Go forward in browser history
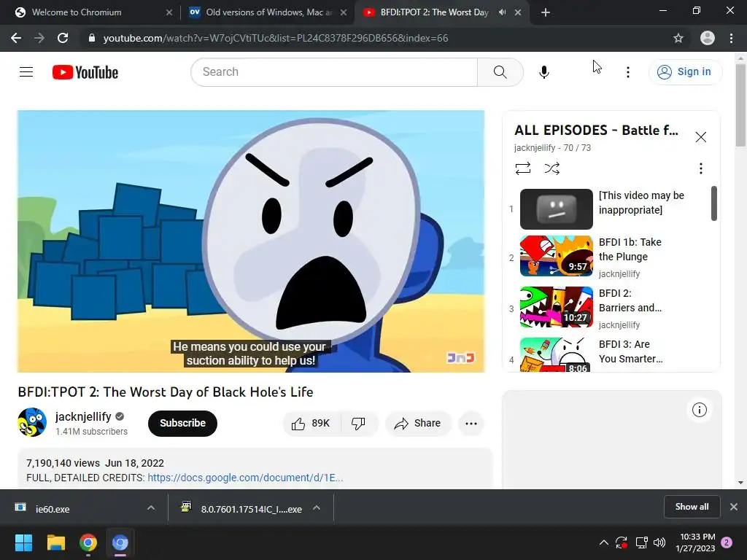This screenshot has width=747, height=560. [39, 38]
